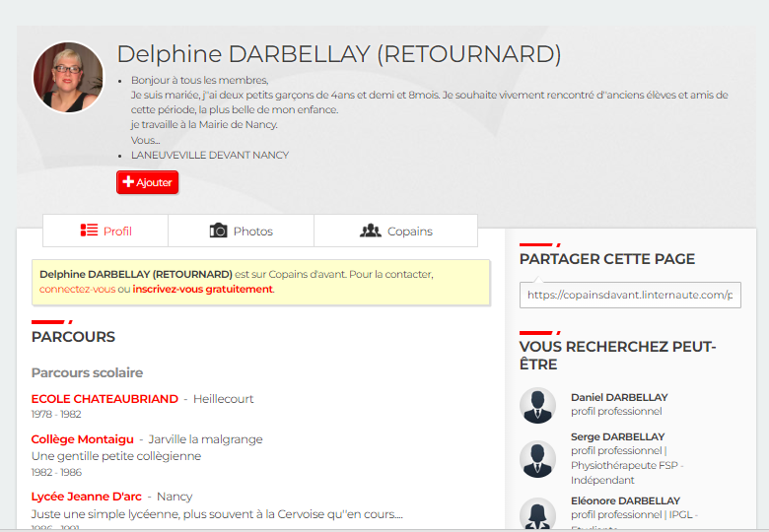
Task: Click inscrivez-vous gratuitement link
Action: pos(202,289)
